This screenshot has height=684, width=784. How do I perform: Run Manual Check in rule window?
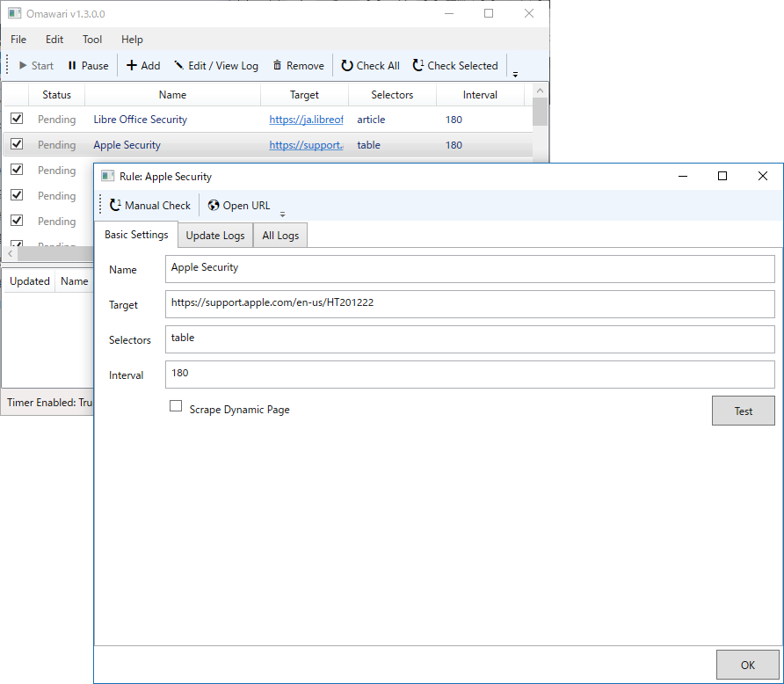[150, 206]
